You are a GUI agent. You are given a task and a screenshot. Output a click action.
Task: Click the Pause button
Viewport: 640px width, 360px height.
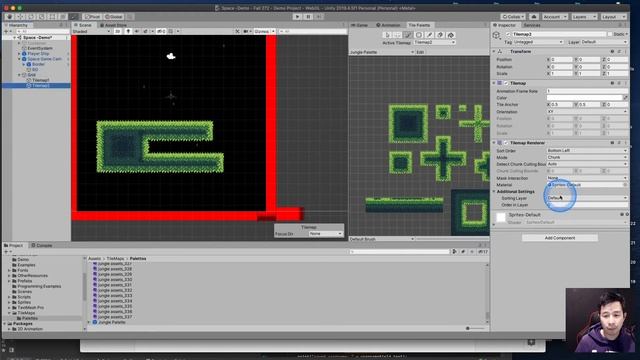click(308, 17)
